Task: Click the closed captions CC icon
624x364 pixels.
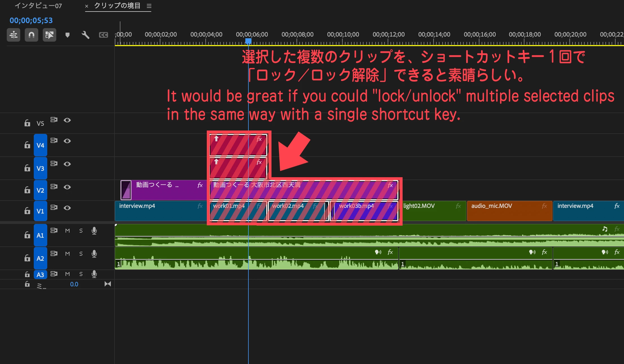Action: pos(103,35)
